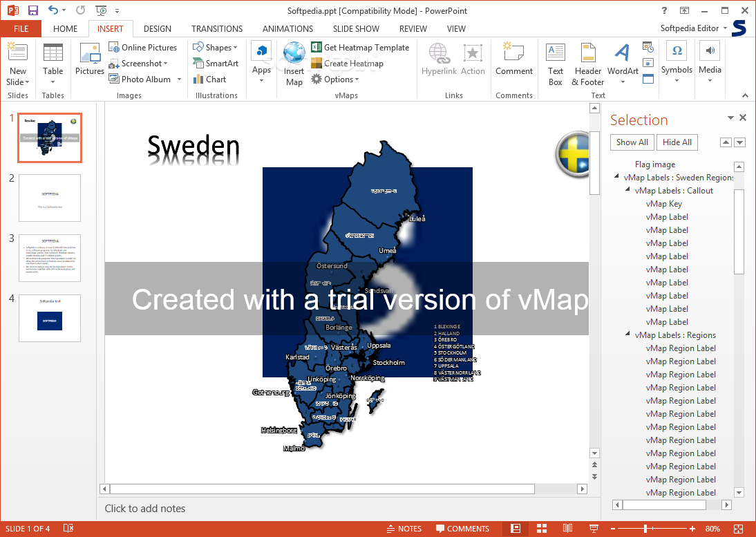
Task: Click Create Heatmap
Action: click(347, 63)
